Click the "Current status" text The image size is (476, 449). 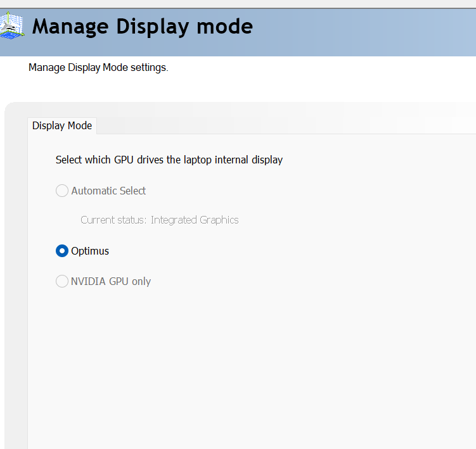(x=113, y=220)
